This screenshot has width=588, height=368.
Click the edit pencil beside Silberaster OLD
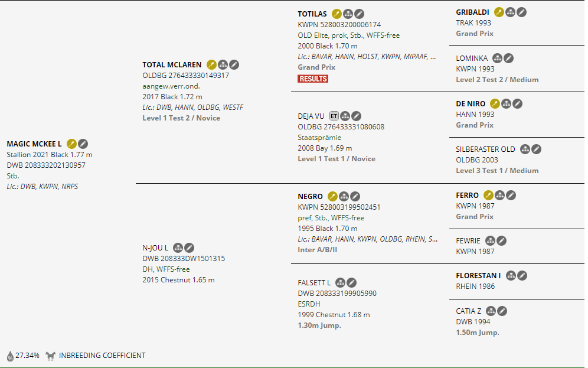pyautogui.click(x=536, y=149)
